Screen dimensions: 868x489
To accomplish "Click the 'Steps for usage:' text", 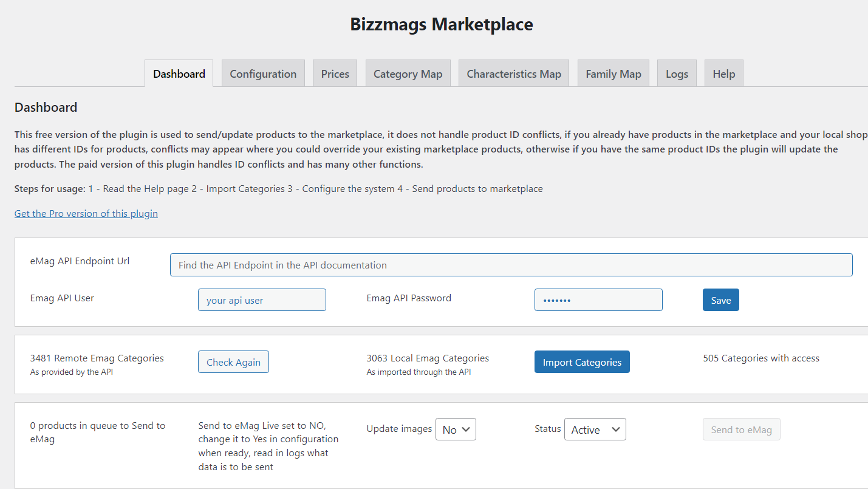I will [50, 188].
